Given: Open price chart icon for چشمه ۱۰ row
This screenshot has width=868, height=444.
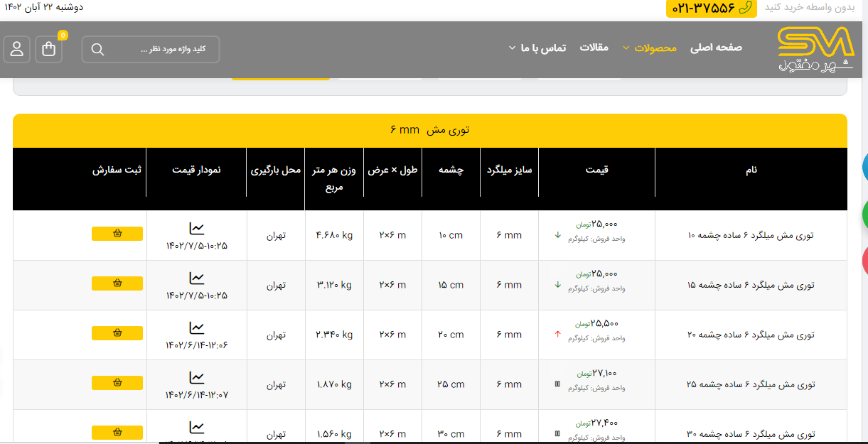Looking at the screenshot, I should [197, 229].
